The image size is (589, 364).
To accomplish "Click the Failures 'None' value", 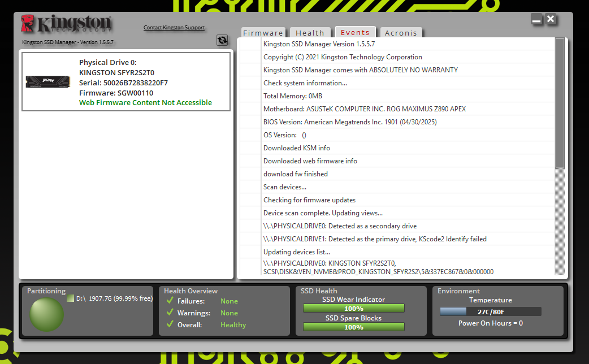I will click(229, 301).
